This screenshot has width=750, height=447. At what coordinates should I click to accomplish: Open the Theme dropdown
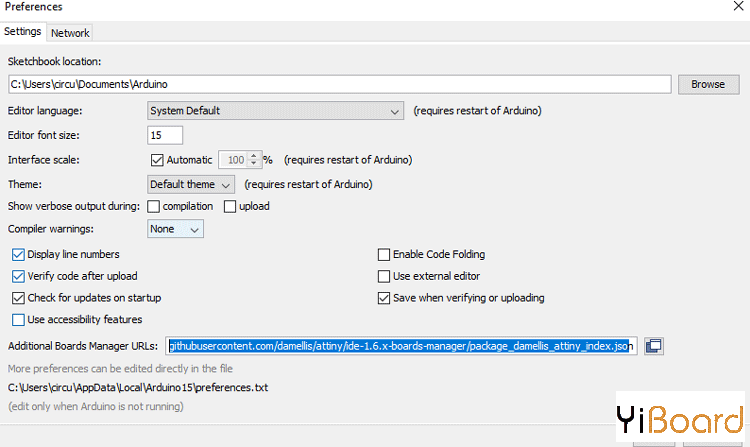[x=191, y=185]
